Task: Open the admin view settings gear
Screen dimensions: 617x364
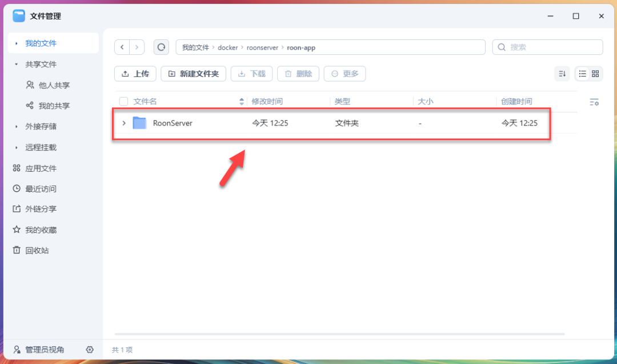Action: tap(90, 350)
